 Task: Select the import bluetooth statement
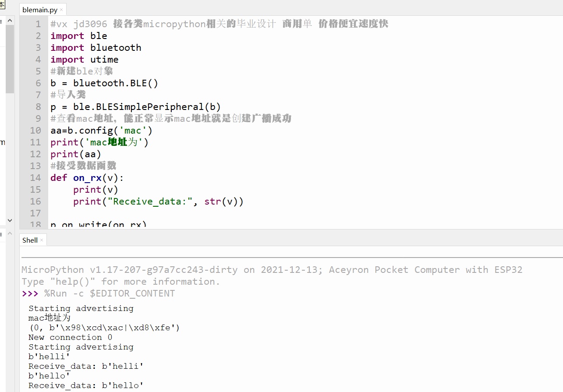pos(96,47)
